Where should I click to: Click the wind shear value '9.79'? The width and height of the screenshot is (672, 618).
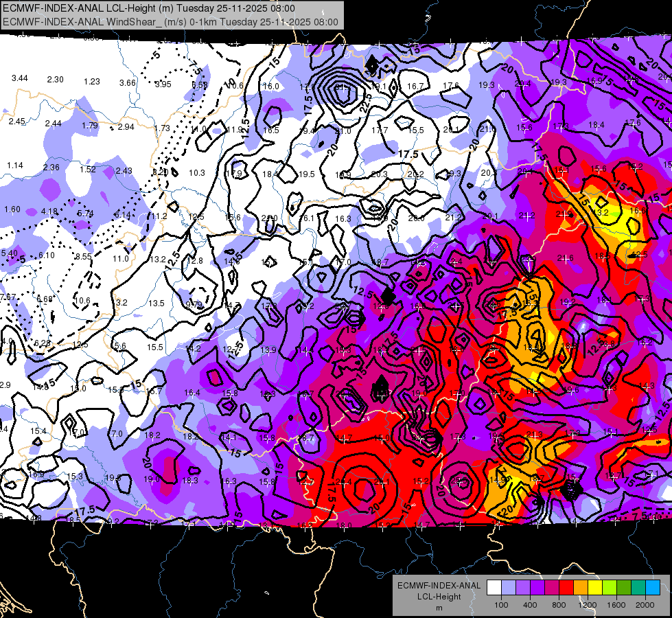[194, 305]
